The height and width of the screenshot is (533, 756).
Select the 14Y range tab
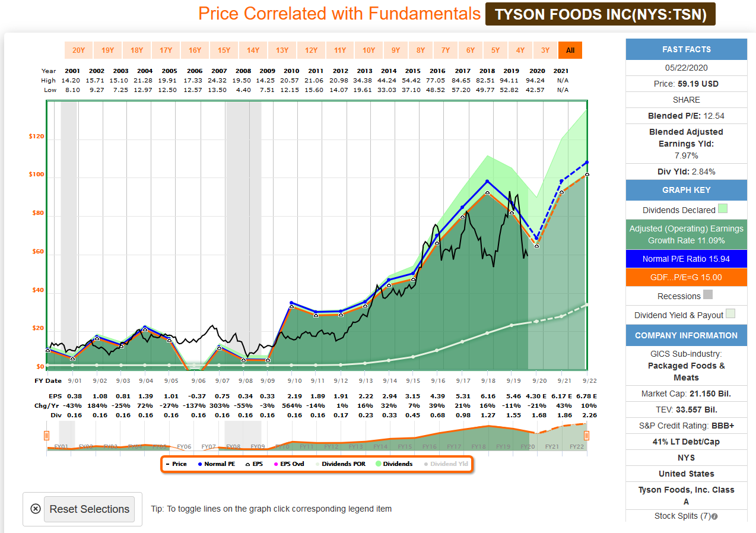coord(253,50)
